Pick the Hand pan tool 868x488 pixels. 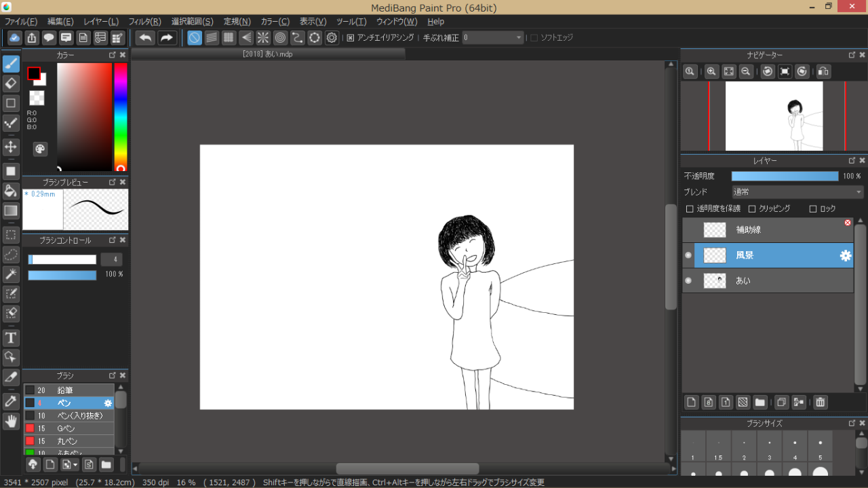(x=11, y=421)
